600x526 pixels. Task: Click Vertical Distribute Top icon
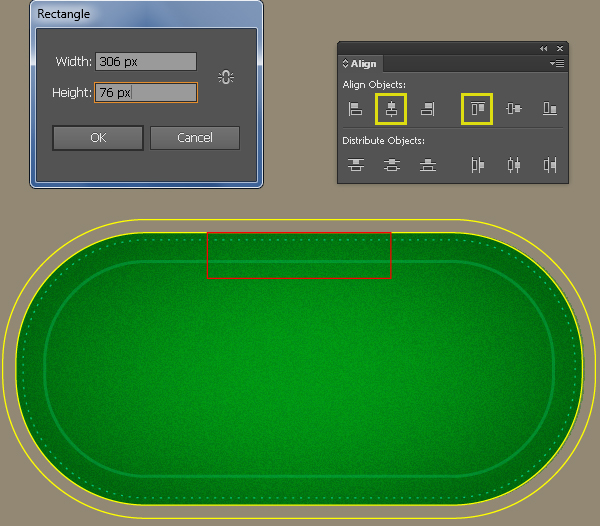click(x=355, y=165)
